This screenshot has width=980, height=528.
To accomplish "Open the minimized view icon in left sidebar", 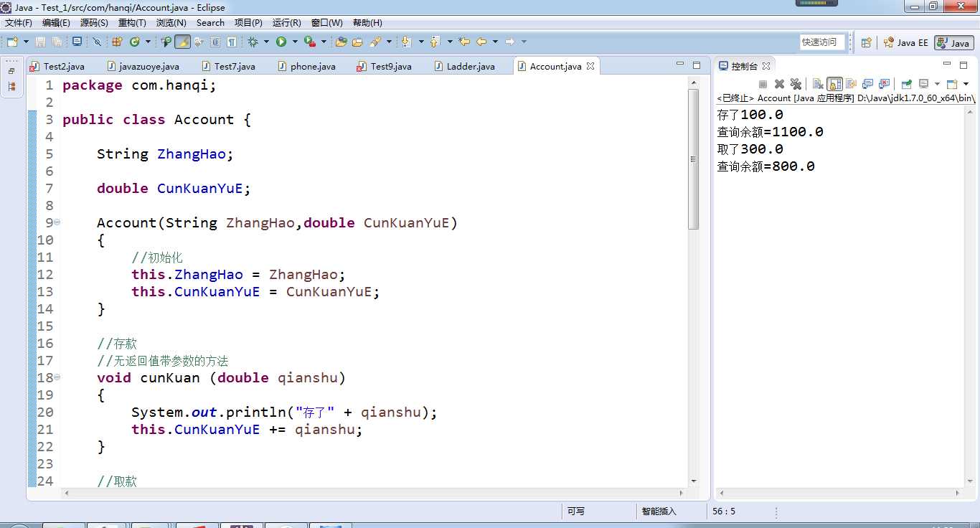I will [x=11, y=87].
